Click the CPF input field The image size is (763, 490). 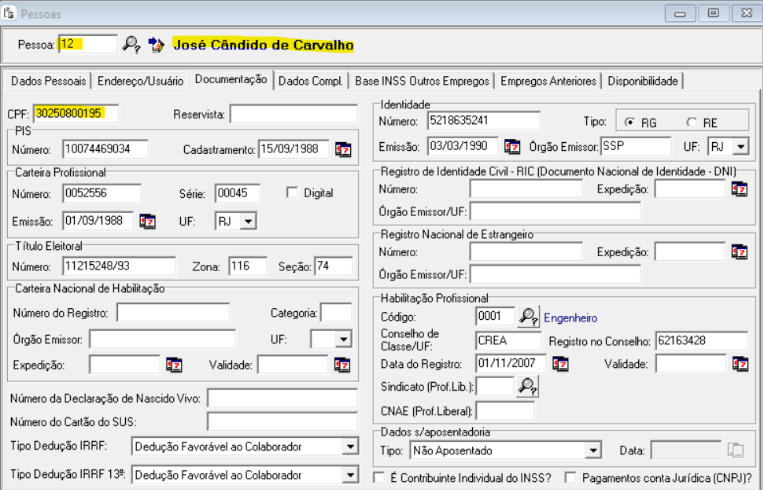point(75,113)
